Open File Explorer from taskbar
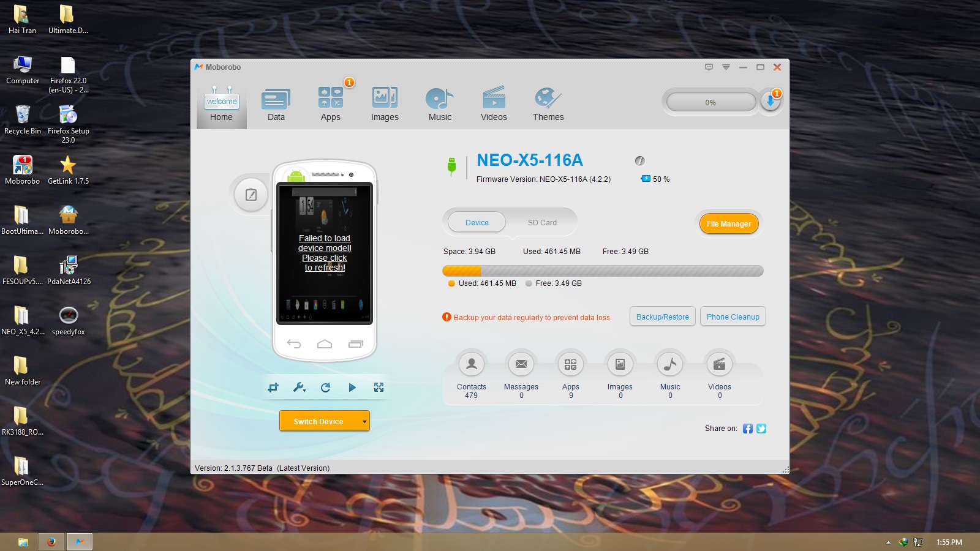Screen dimensions: 980x551 point(23,542)
